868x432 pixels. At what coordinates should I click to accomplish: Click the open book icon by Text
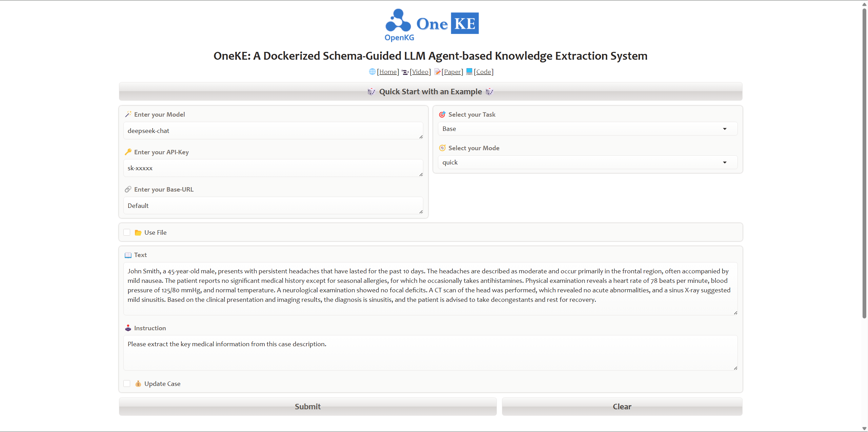coord(128,255)
